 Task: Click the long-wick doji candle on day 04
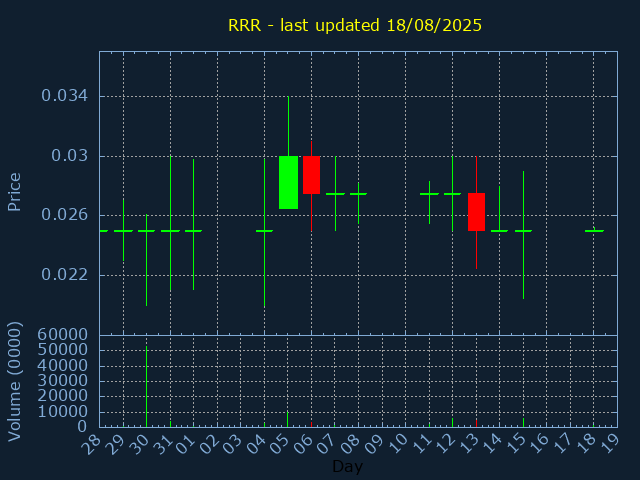[x=264, y=231]
